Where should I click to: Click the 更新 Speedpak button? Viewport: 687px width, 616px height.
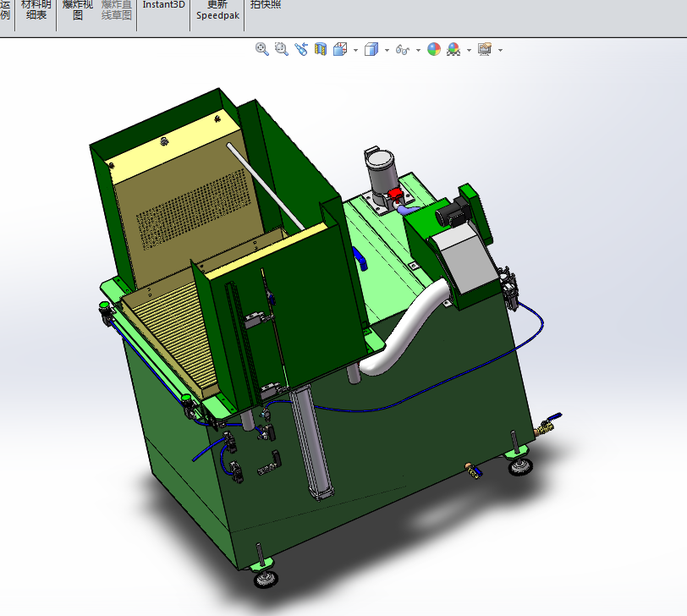click(217, 10)
